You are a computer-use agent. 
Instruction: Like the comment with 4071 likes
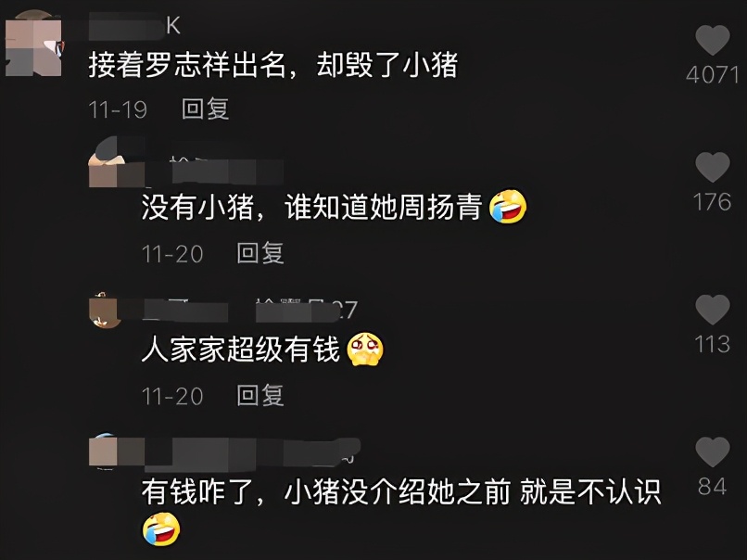click(712, 41)
